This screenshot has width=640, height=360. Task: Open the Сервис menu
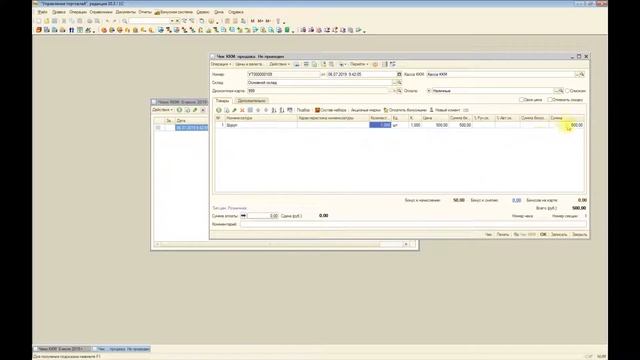[202, 12]
